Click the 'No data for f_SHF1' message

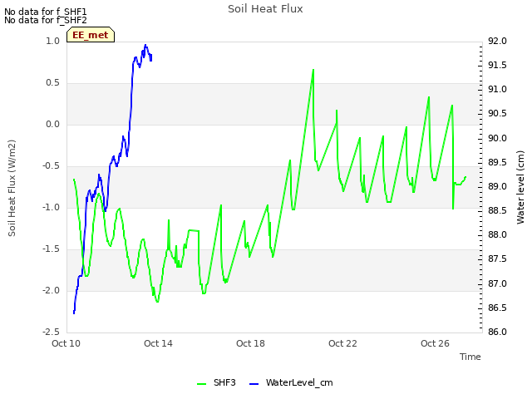coord(46,12)
